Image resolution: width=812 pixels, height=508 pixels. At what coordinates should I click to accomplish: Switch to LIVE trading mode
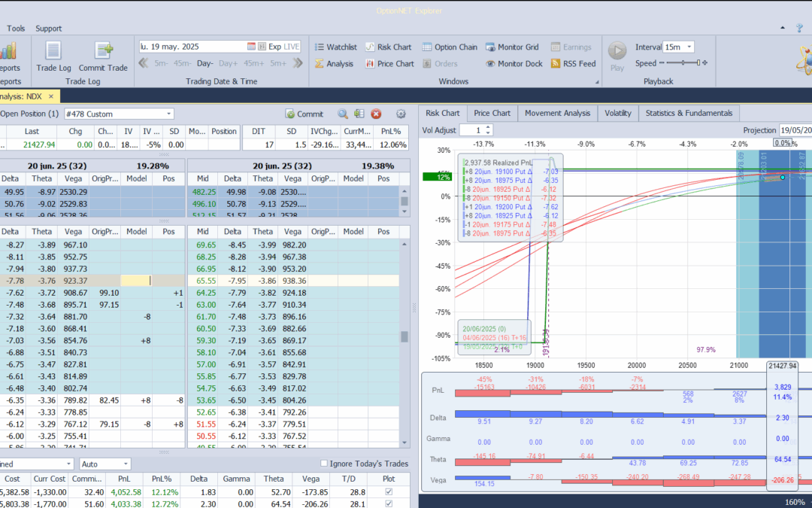point(292,47)
